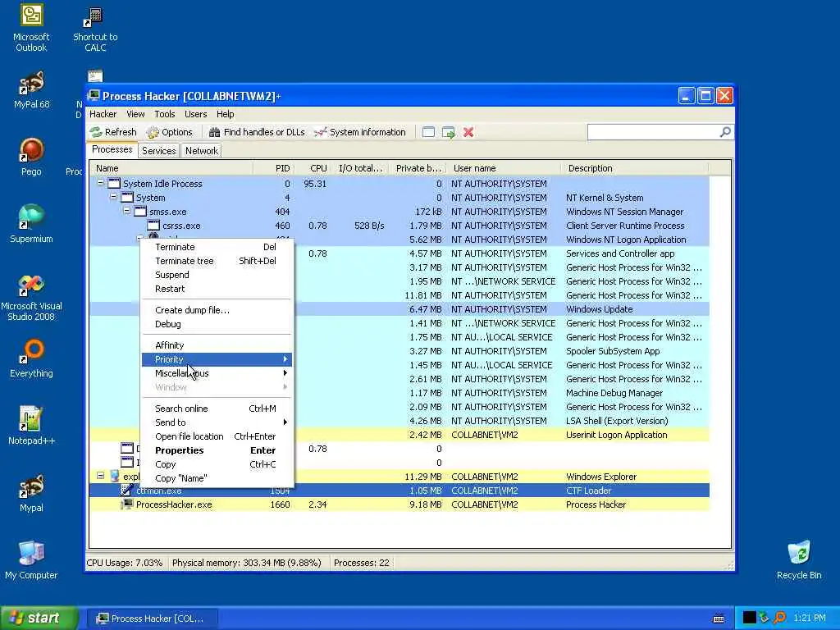840x630 pixels.
Task: Open the Pego desktop shortcut
Action: click(31, 157)
